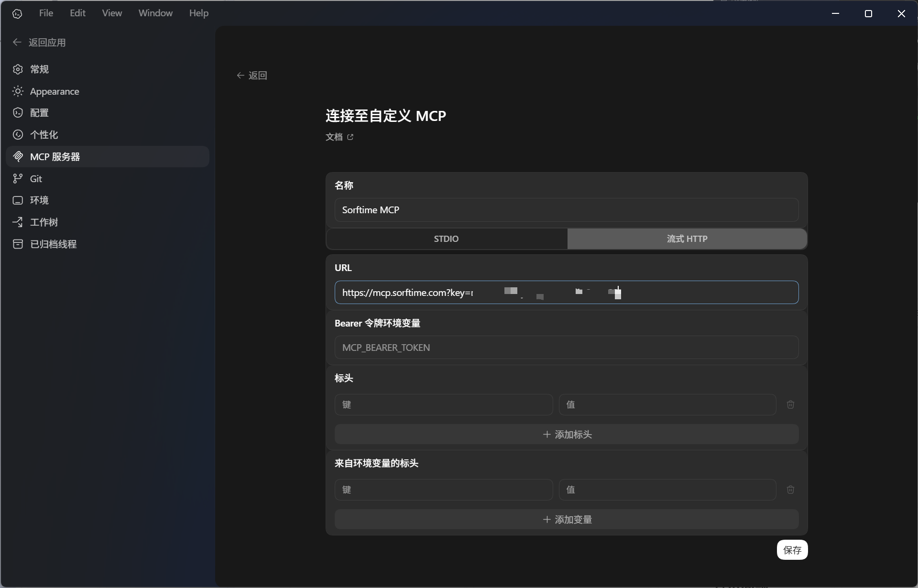The height and width of the screenshot is (588, 918).
Task: Select the 流式 HTTP tab
Action: (x=687, y=239)
